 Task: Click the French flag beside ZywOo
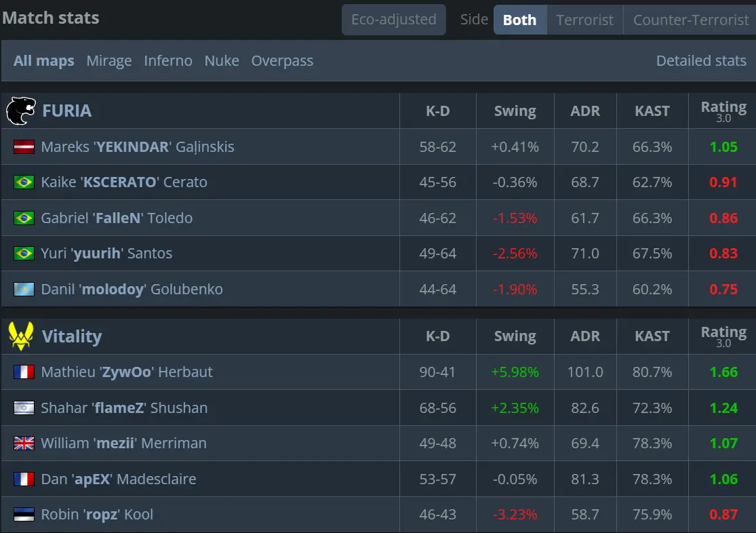click(24, 372)
